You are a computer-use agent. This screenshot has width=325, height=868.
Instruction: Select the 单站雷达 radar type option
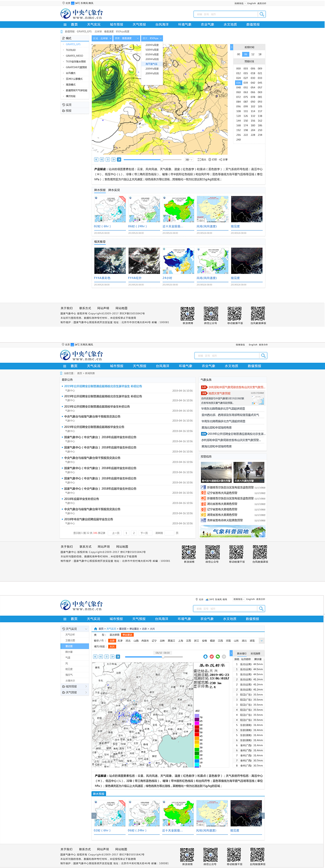[127, 635]
